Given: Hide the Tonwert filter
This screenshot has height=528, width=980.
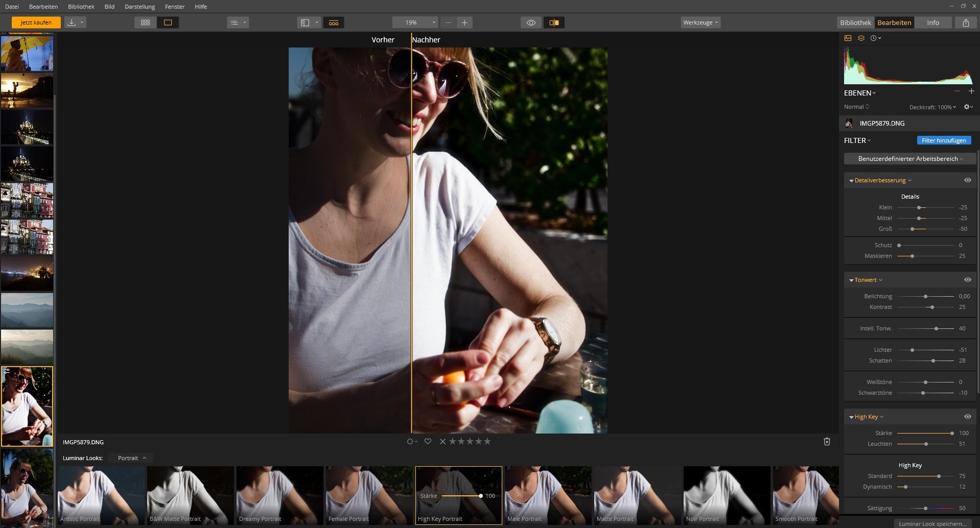Looking at the screenshot, I should click(x=967, y=280).
